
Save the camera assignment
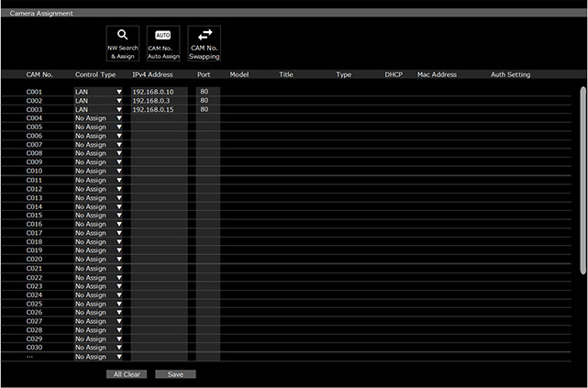[175, 374]
